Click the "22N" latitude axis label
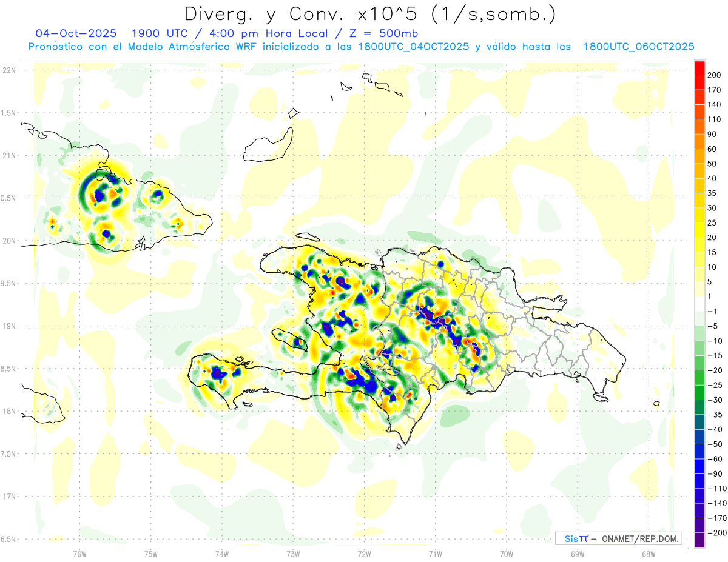The image size is (728, 562). [9, 70]
